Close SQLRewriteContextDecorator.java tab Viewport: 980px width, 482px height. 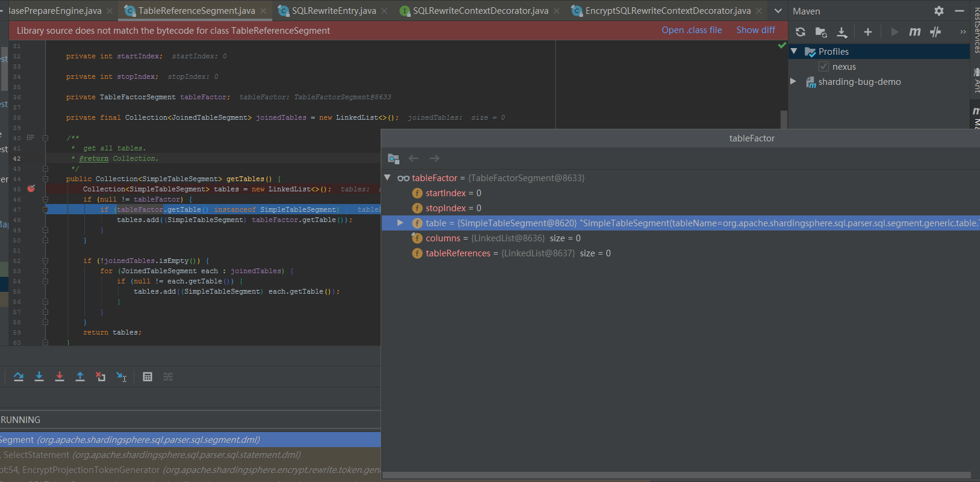click(x=557, y=11)
